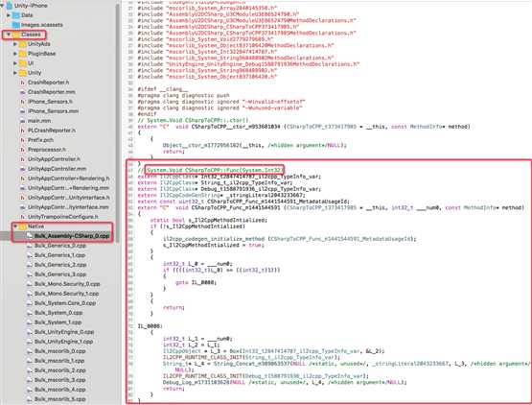This screenshot has width=532, height=405.
Task: Open Bulk_mscorlib_5.cpp file
Action: tap(59, 399)
